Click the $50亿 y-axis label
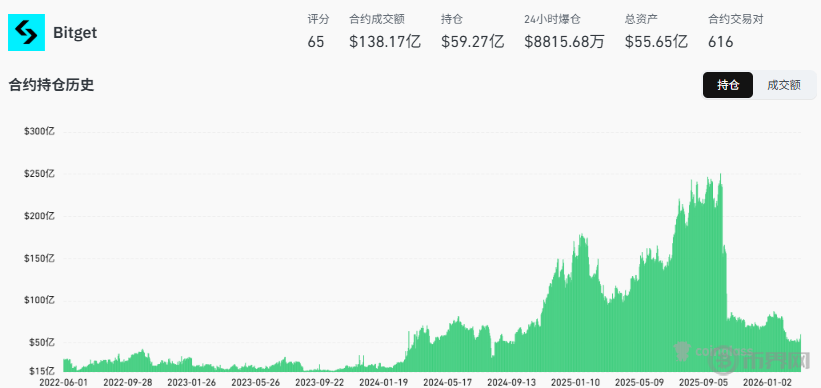Screen dimensions: 821x388 click(41, 342)
